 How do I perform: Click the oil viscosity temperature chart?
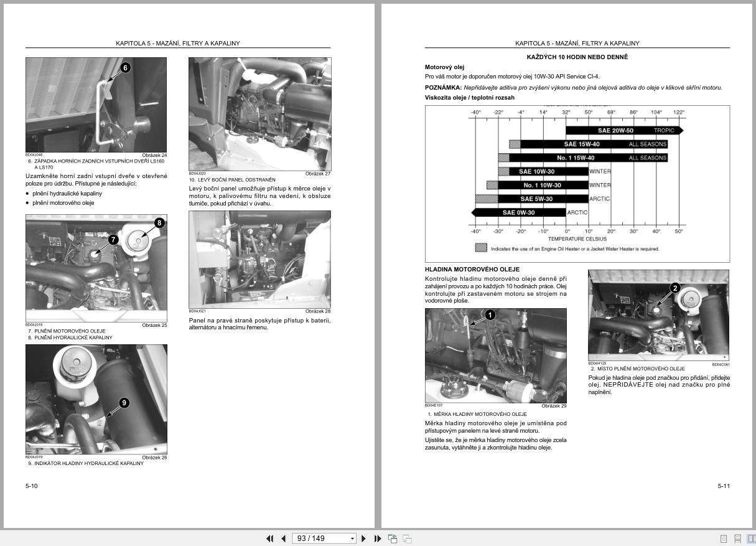(x=577, y=184)
